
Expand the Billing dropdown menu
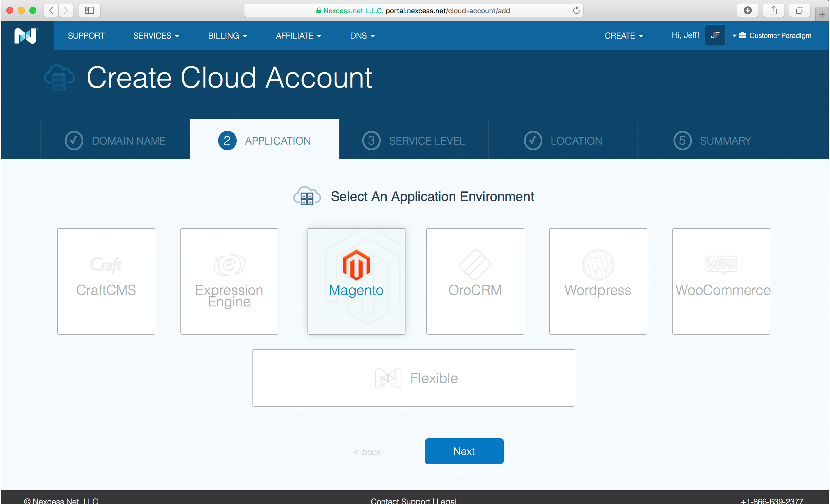click(227, 36)
